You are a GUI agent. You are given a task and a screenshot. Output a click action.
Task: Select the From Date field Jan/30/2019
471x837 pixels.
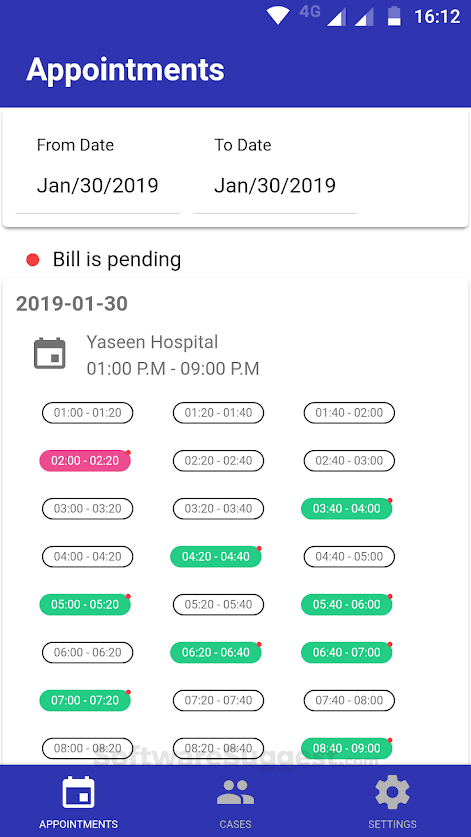pyautogui.click(x=98, y=186)
